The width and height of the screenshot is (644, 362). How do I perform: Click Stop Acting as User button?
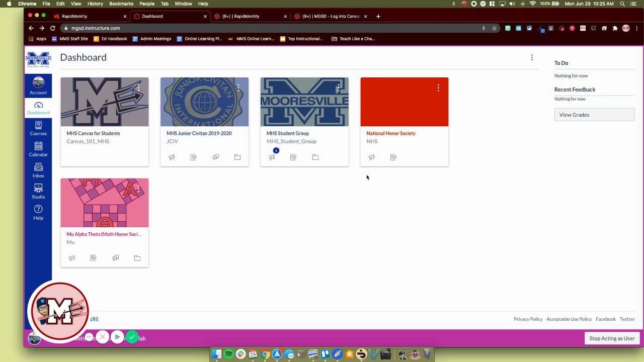click(612, 338)
